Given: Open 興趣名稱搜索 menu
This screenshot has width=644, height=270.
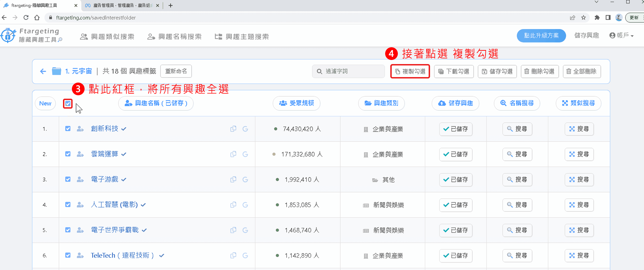Looking at the screenshot, I should click(175, 37).
